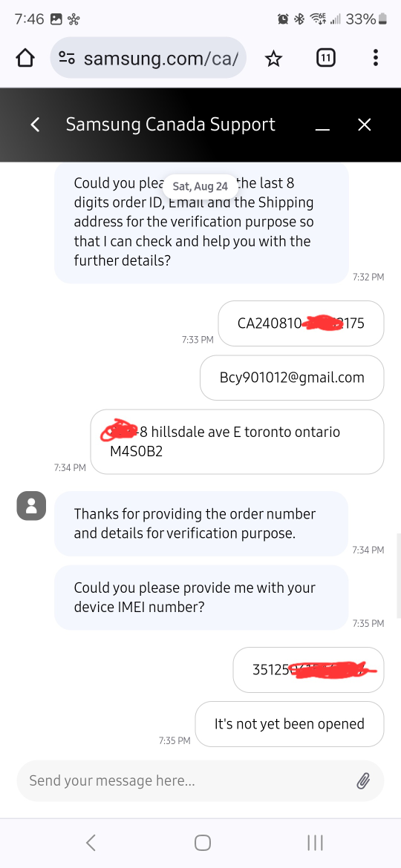Click the chat scrollbar handle
This screenshot has height=868, width=401.
398,576
